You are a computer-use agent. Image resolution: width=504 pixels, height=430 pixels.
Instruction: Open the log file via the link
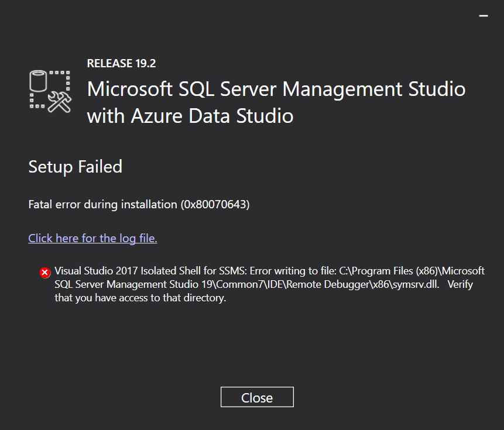tap(92, 238)
